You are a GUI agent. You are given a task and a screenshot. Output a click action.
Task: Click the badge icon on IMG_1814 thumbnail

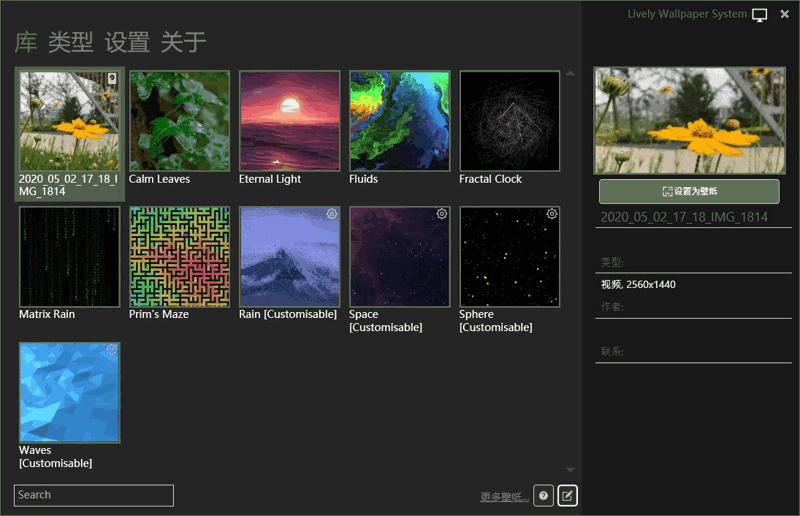(112, 79)
